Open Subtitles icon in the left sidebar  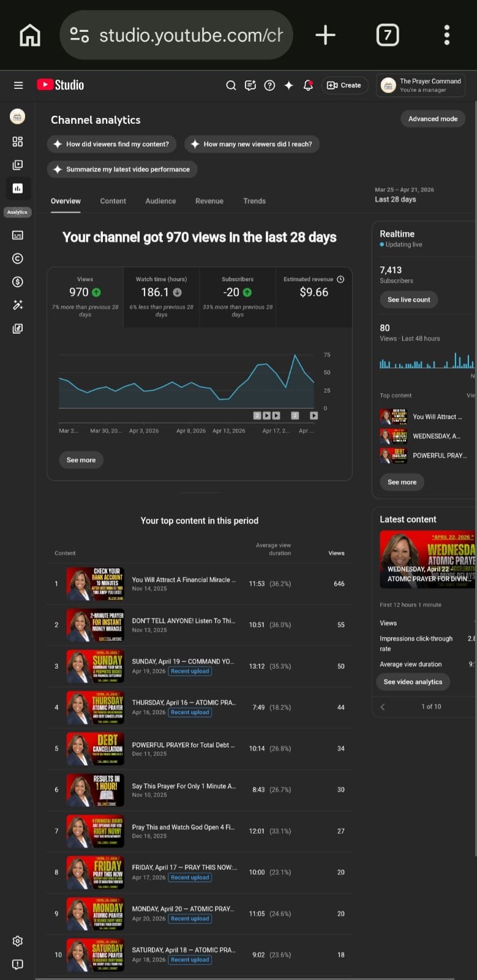(18, 235)
